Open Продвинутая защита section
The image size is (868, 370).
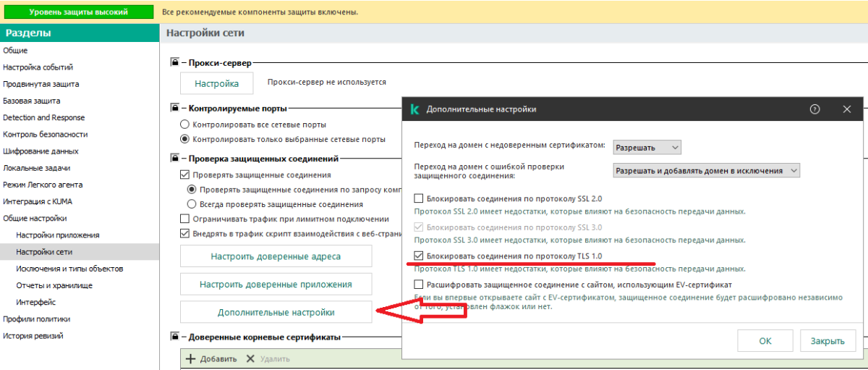[41, 84]
